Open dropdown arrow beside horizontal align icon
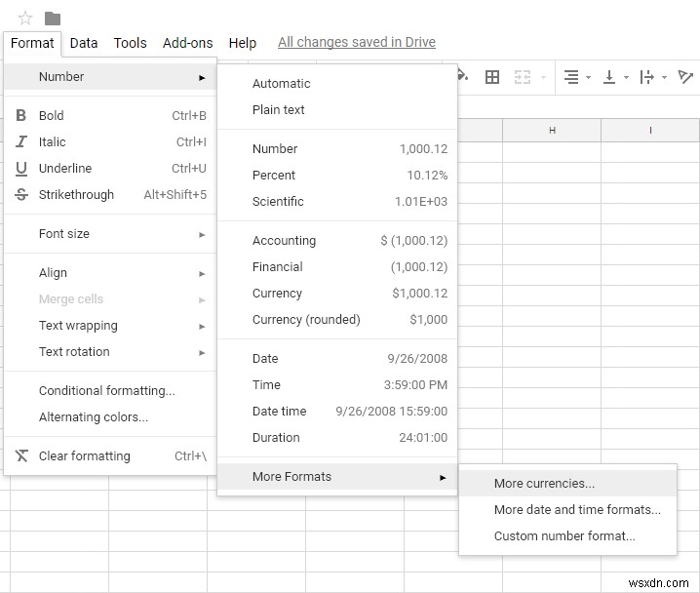 point(588,78)
